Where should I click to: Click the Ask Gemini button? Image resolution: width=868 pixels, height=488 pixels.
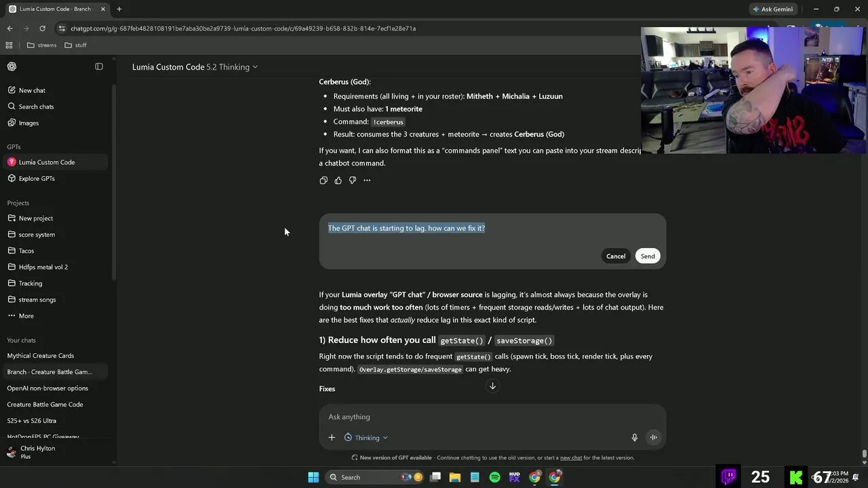(x=772, y=9)
